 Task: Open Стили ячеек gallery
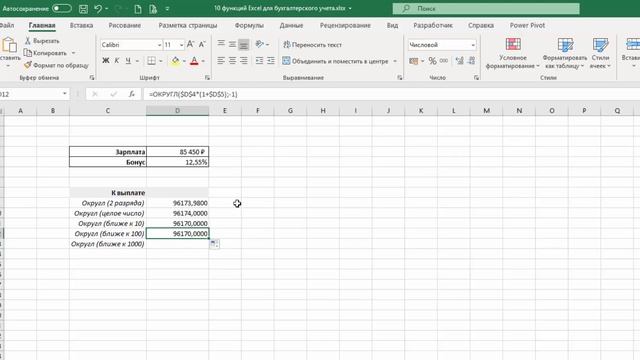[600, 53]
